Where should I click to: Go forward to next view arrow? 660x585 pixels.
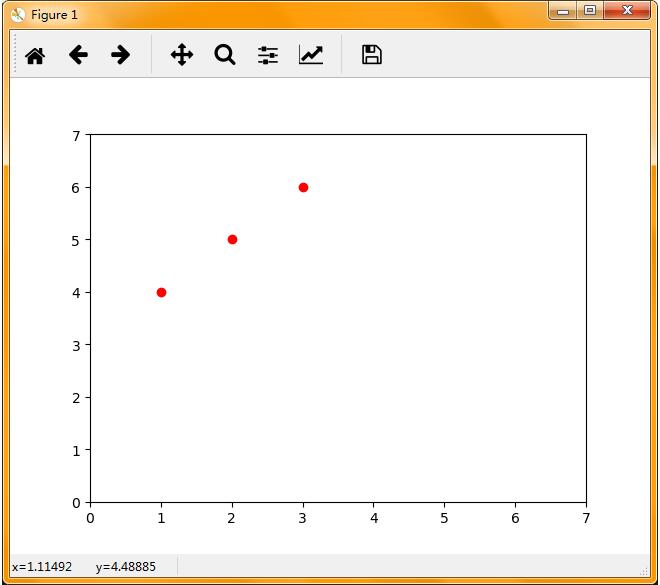click(x=120, y=55)
